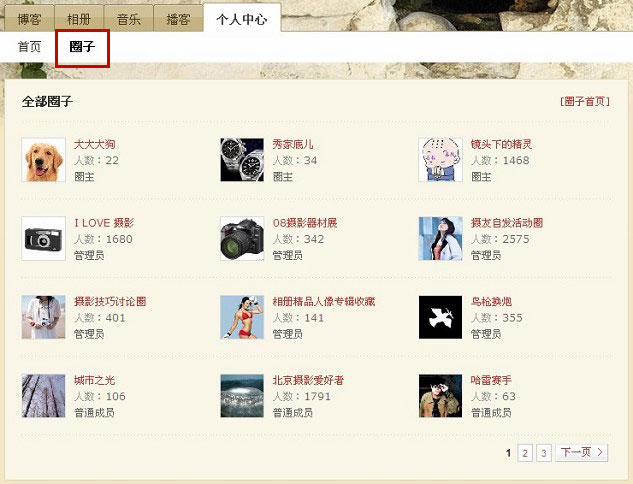
Task: Open the cartoon monk avatar thumbnail
Action: pos(440,160)
